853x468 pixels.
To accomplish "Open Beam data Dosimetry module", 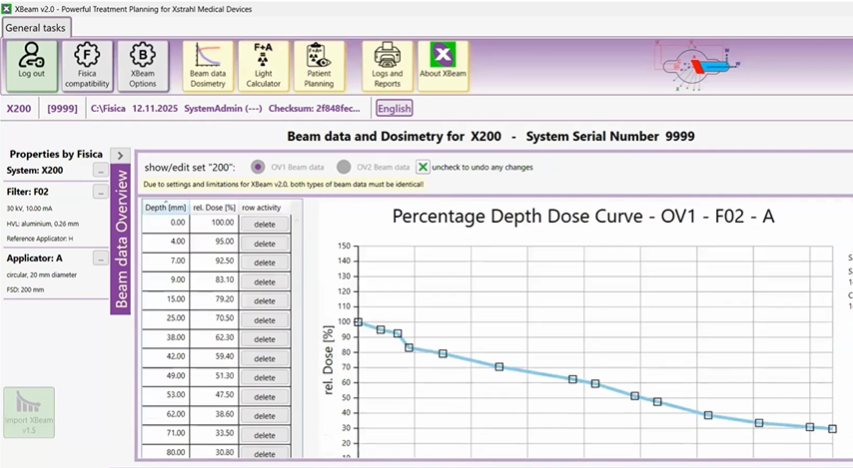I will click(x=208, y=65).
